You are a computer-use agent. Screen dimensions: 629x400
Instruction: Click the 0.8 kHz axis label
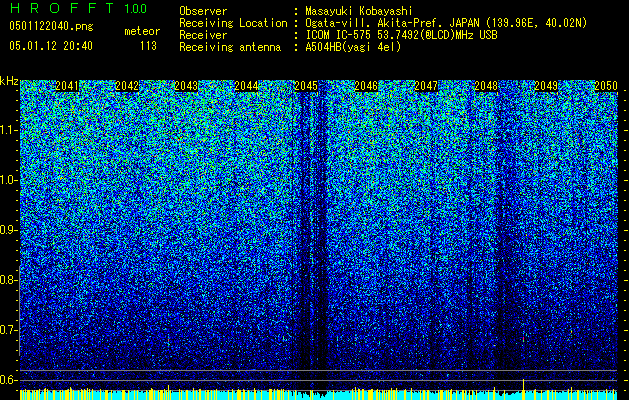(x=9, y=280)
